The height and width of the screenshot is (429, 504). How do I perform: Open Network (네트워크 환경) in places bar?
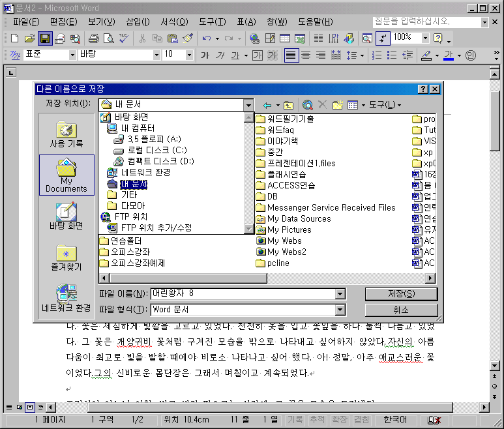tap(67, 298)
